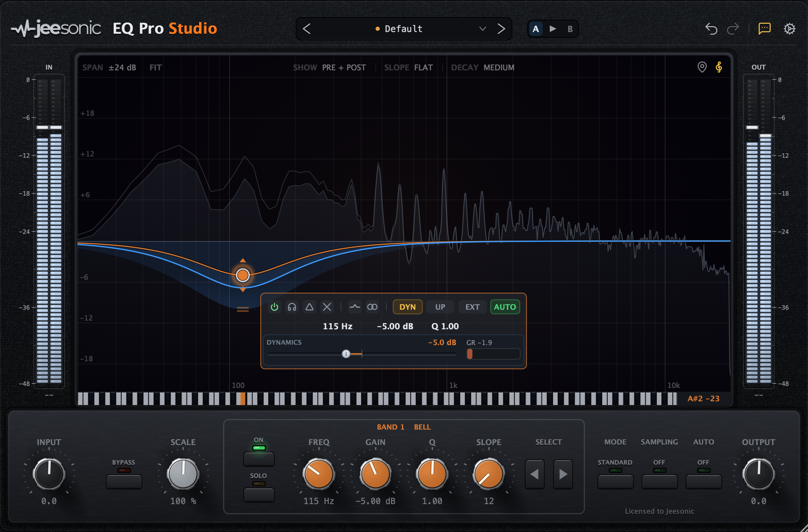Click the resize corner grip icon
Viewport: 808px width, 532px height.
[x=804, y=528]
